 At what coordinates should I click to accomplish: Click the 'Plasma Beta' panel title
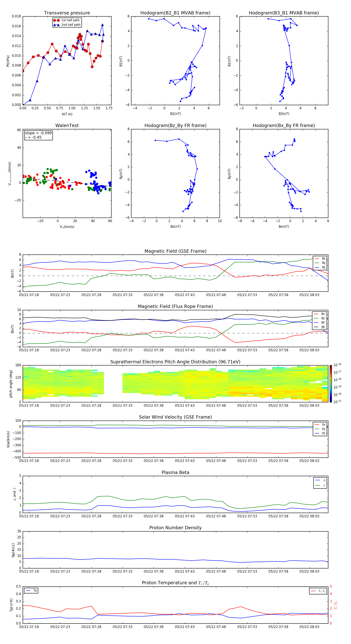[x=175, y=473]
